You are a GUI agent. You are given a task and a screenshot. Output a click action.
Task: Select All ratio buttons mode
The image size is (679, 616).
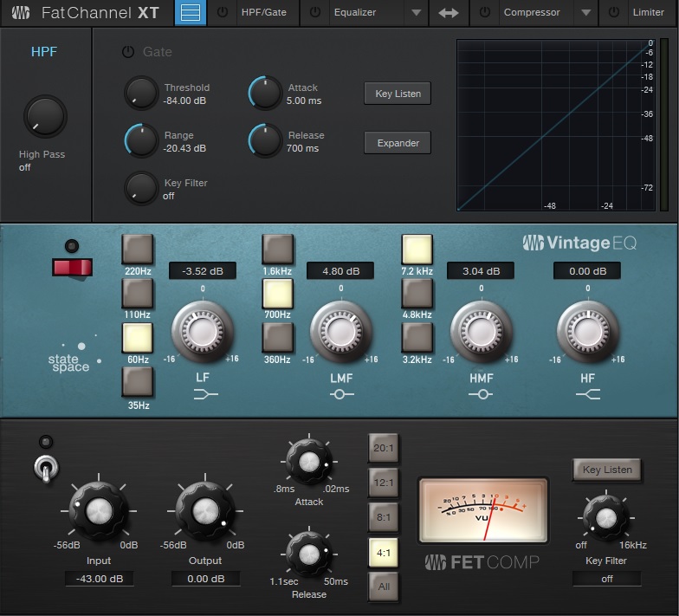click(383, 587)
